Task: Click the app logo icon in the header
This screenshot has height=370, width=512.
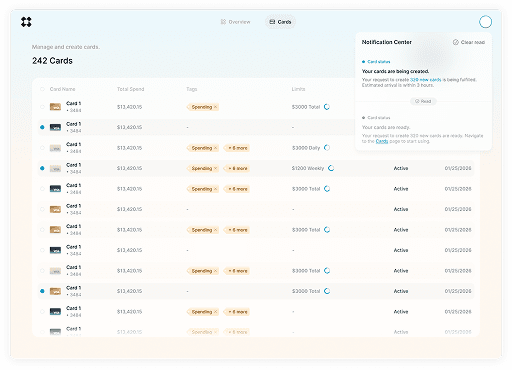Action: point(26,22)
